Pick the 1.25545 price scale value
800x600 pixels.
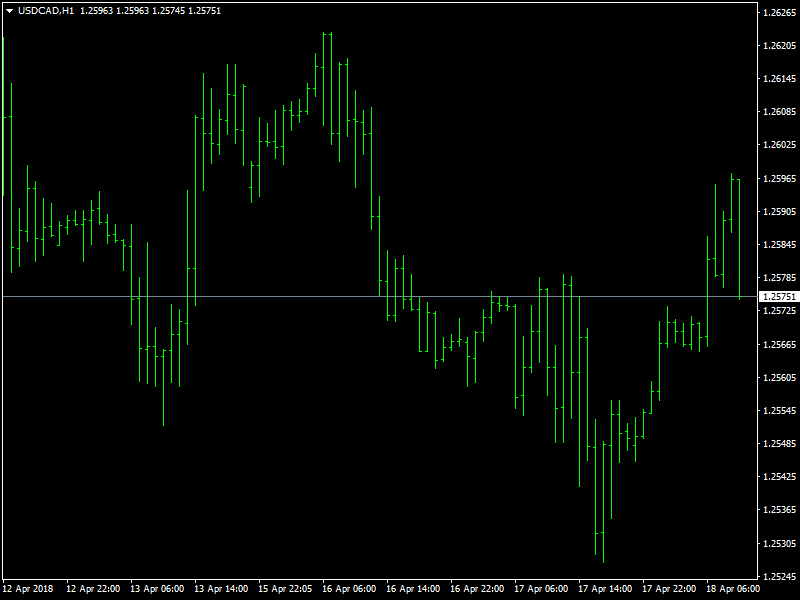tap(779, 411)
